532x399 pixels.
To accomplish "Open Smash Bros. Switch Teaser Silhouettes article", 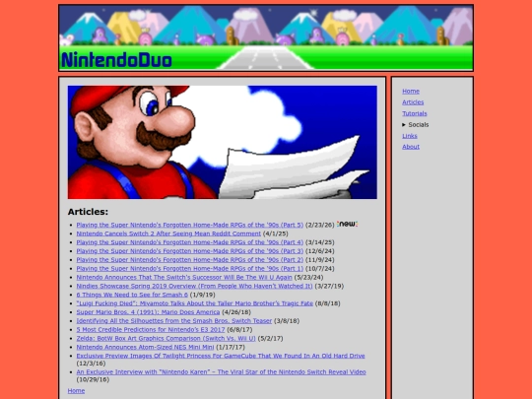I will 174,321.
